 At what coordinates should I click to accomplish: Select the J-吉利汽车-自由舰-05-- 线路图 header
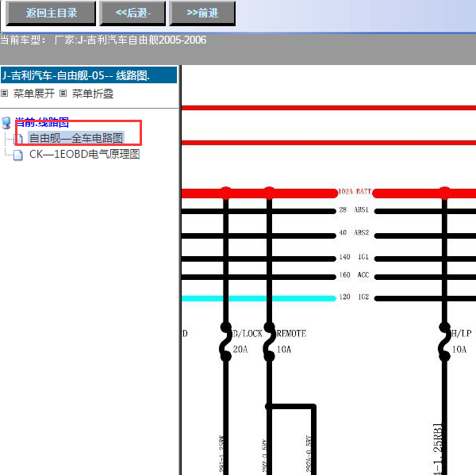[x=89, y=75]
